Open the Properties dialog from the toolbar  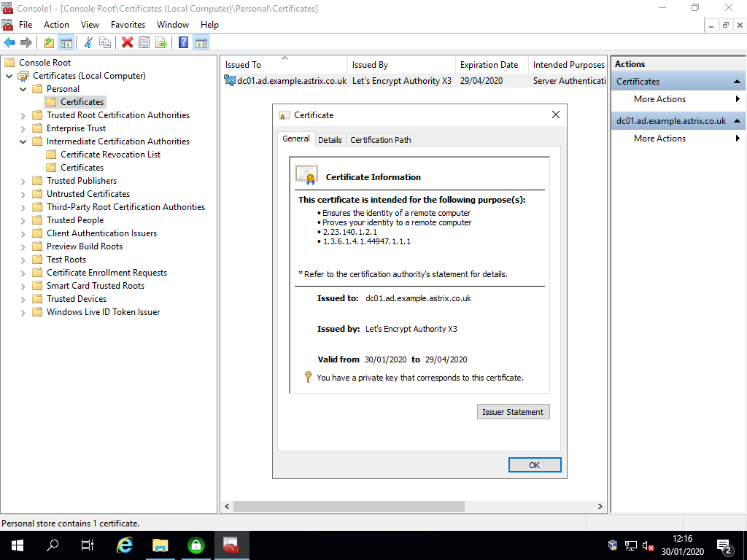(x=144, y=42)
